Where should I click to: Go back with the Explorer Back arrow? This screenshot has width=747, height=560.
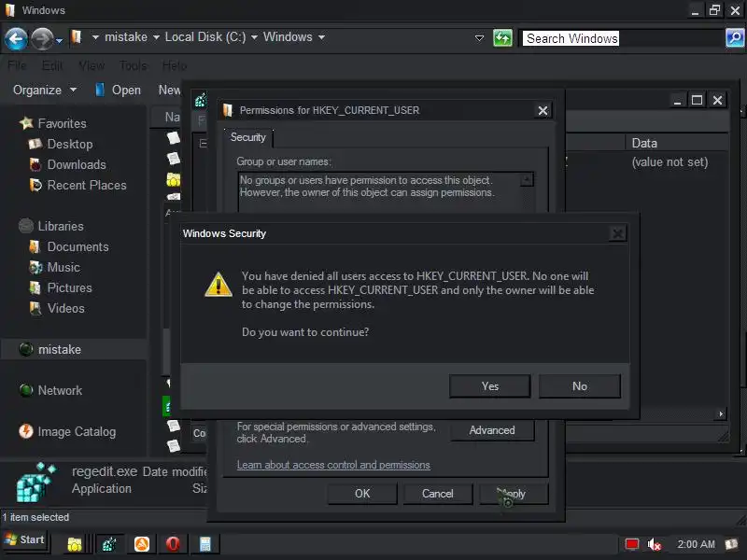16,38
